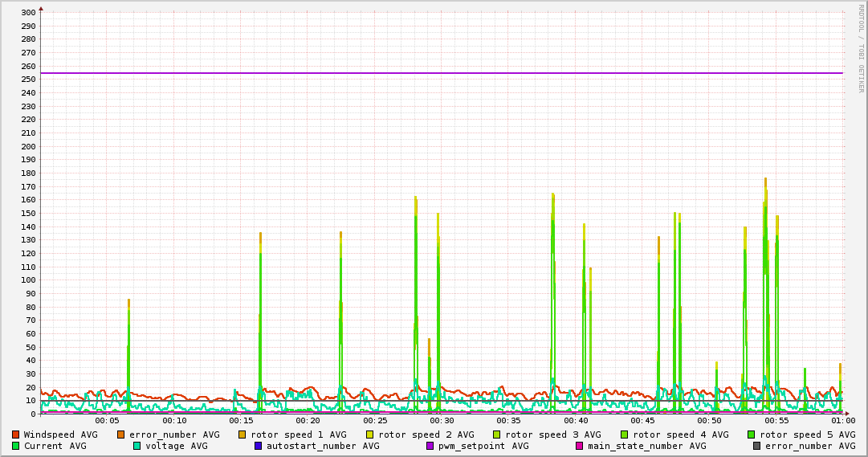The image size is (868, 457).
Task: Click the rotor speed 4 AVG label
Action: [680, 435]
